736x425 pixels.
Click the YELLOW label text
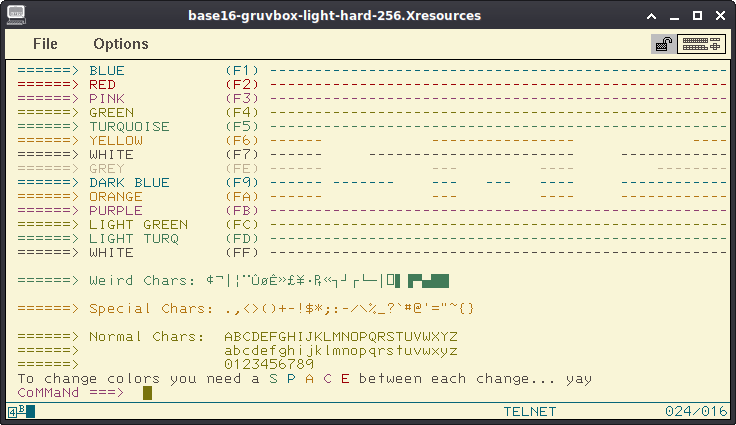click(x=116, y=140)
